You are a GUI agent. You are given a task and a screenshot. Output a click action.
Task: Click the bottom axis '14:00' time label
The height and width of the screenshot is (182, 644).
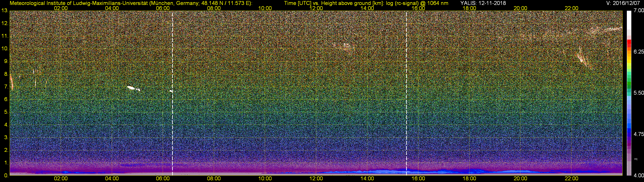point(367,179)
